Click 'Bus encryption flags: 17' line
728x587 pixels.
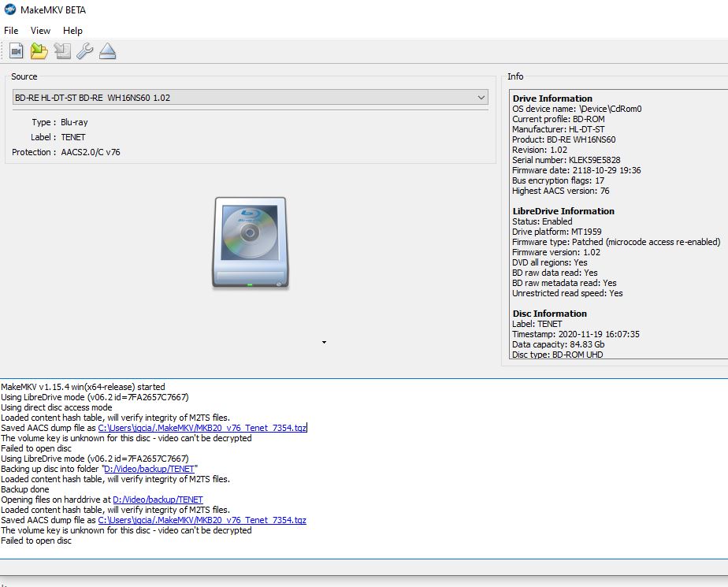tap(558, 180)
